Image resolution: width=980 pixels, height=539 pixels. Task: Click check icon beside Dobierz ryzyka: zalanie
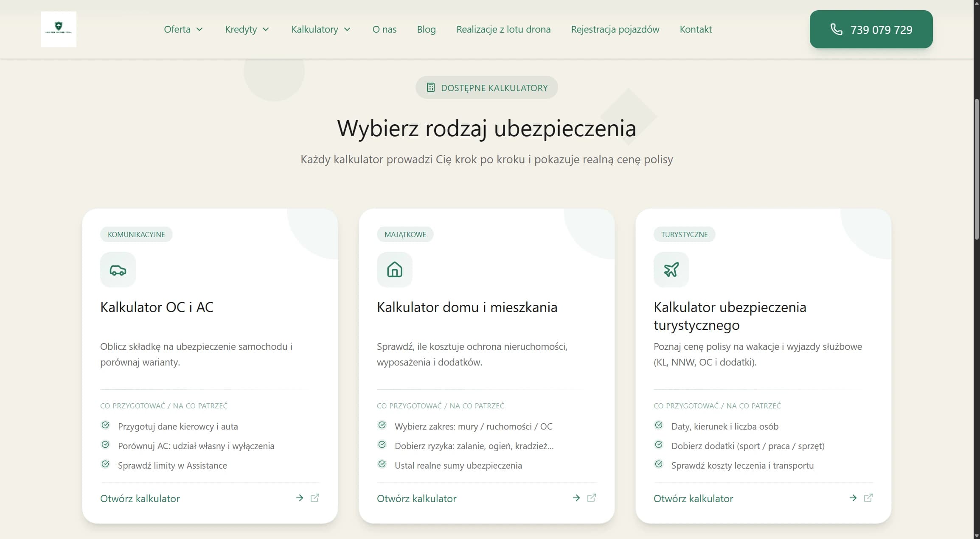click(x=382, y=444)
